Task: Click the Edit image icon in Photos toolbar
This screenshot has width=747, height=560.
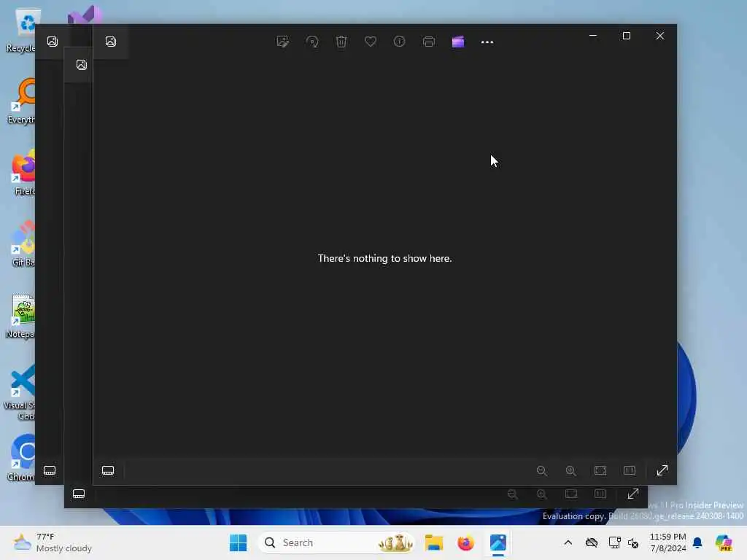Action: (x=283, y=42)
